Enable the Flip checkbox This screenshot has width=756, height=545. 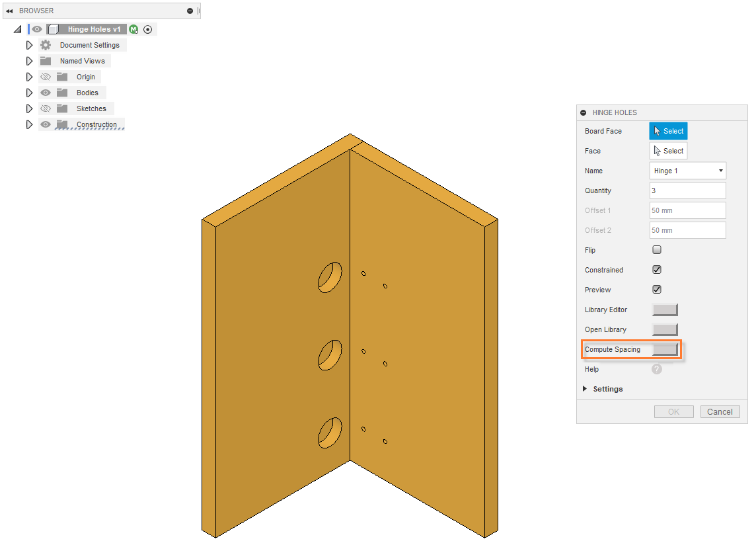tap(657, 250)
